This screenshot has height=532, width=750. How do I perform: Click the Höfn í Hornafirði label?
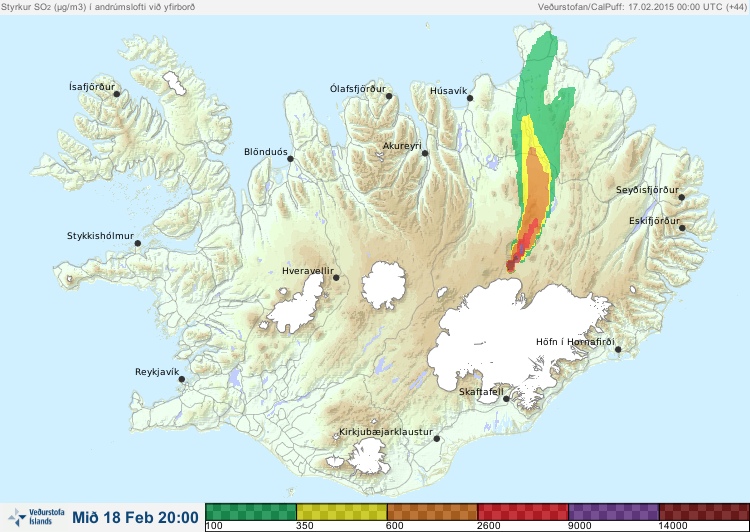[575, 342]
